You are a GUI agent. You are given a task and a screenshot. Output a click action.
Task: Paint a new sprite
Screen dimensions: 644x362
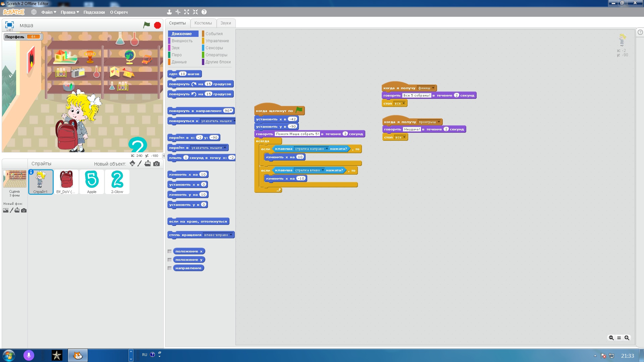click(140, 163)
